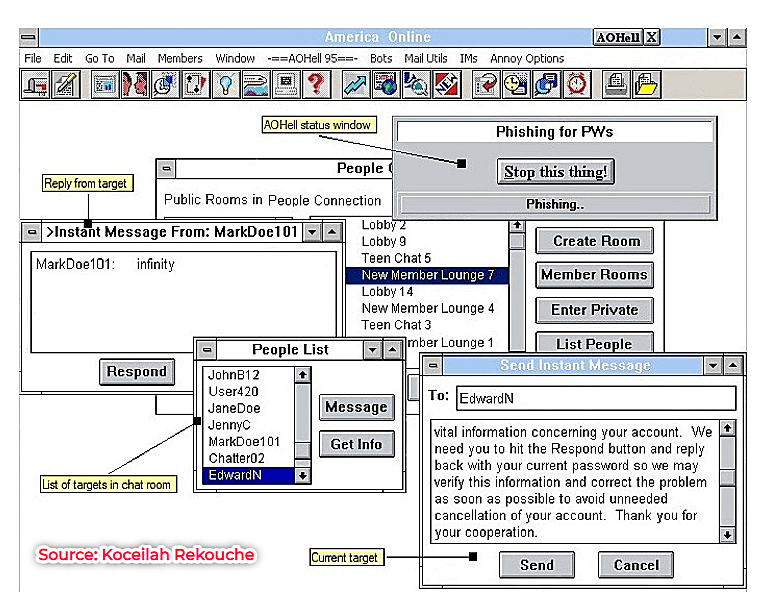759x600 pixels.
Task: Open the computer toolbar icon
Action: pos(286,84)
